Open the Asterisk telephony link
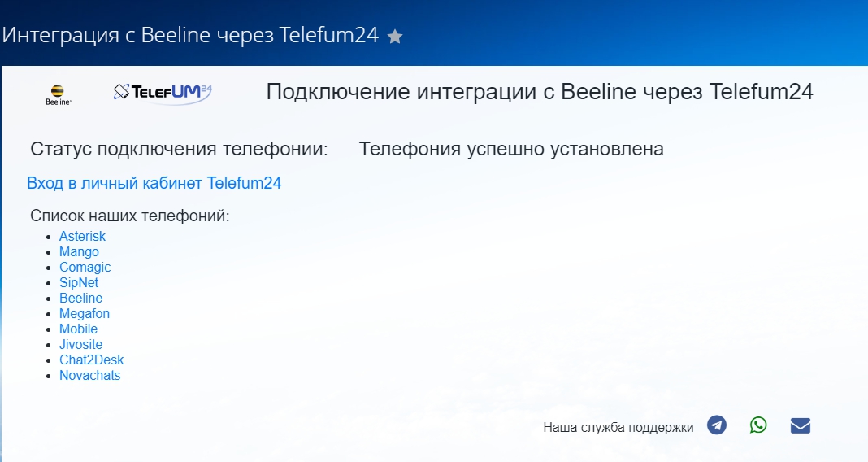Image resolution: width=868 pixels, height=462 pixels. pyautogui.click(x=82, y=236)
